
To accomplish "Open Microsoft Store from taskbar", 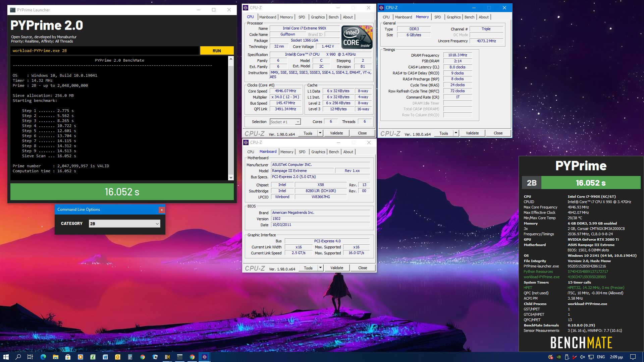I will [68, 357].
